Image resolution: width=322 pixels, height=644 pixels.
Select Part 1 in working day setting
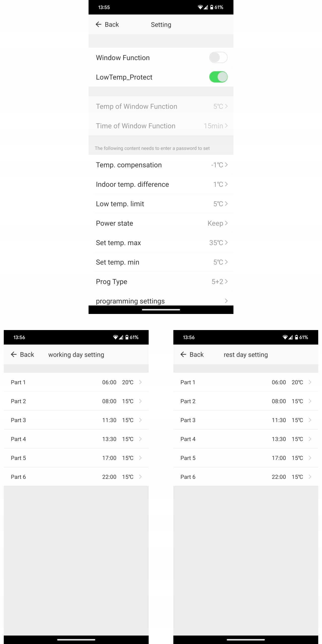click(76, 382)
